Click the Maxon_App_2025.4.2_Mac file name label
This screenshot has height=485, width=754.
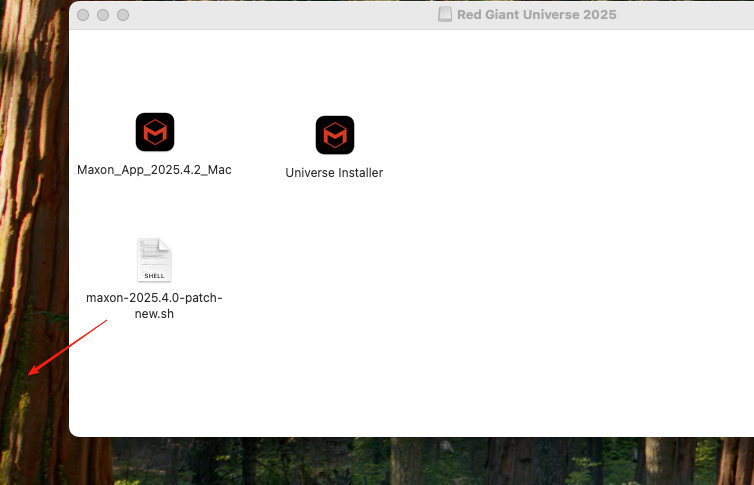click(x=154, y=170)
